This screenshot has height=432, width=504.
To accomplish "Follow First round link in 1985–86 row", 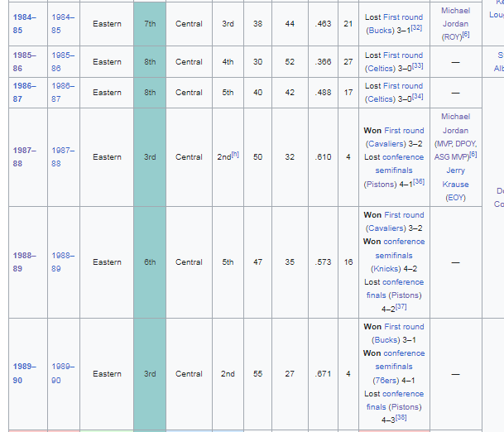I will pyautogui.click(x=403, y=55).
